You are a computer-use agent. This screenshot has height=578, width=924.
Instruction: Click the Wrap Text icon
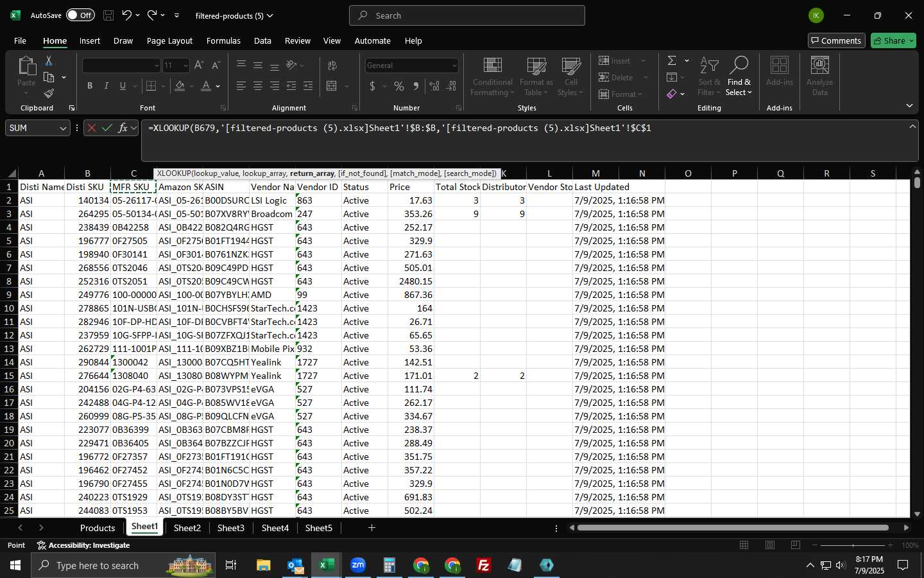tap(332, 65)
